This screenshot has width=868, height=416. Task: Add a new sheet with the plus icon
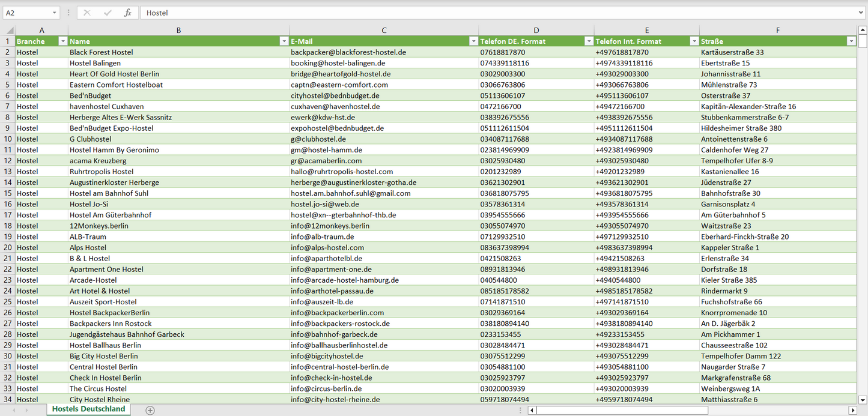[x=150, y=411]
